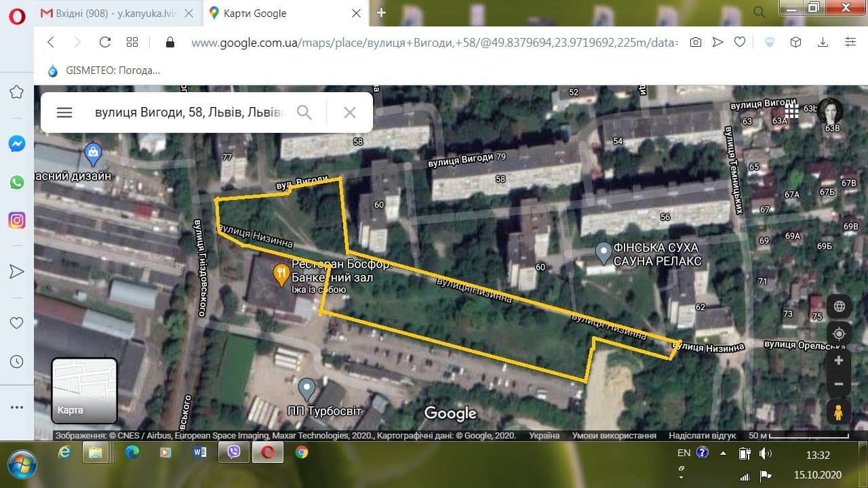This screenshot has width=868, height=488.
Task: Click the magnifier search icon in Maps
Action: 304,113
